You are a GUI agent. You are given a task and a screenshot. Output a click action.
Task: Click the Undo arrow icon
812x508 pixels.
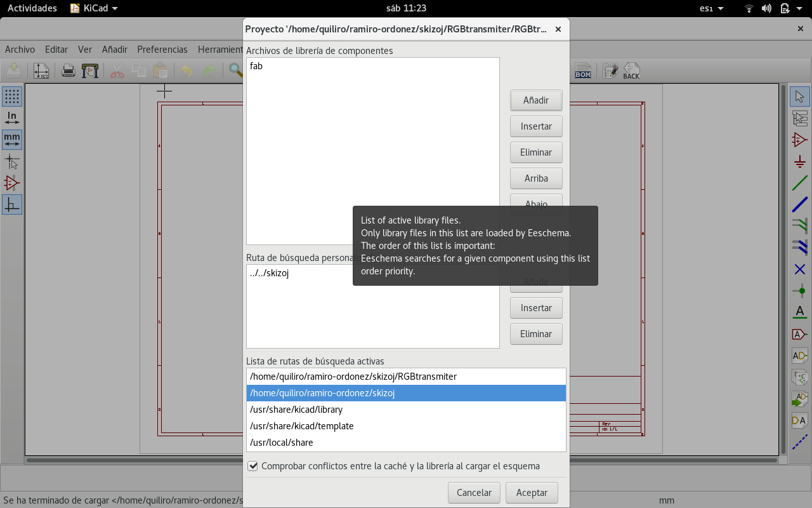tap(187, 70)
